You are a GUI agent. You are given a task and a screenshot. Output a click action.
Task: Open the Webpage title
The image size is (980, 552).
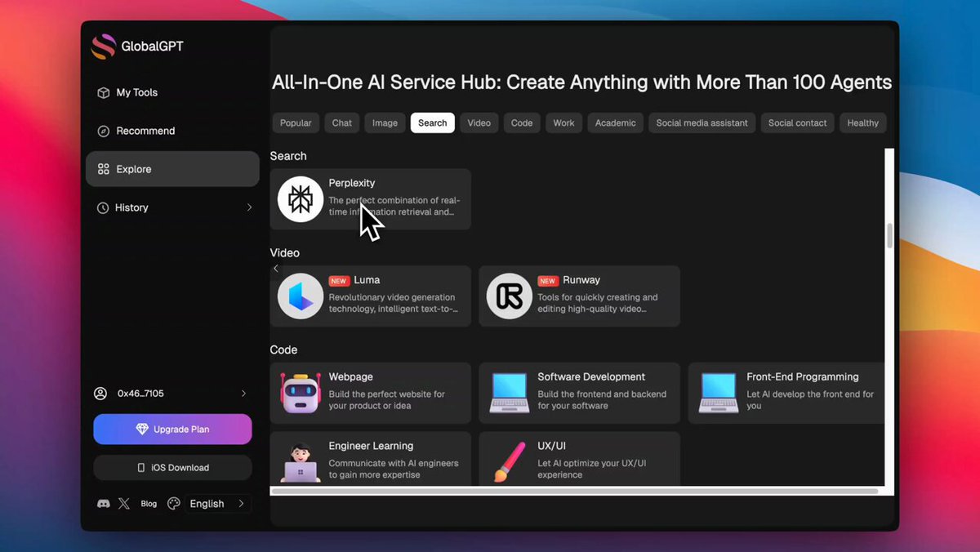[x=351, y=377]
